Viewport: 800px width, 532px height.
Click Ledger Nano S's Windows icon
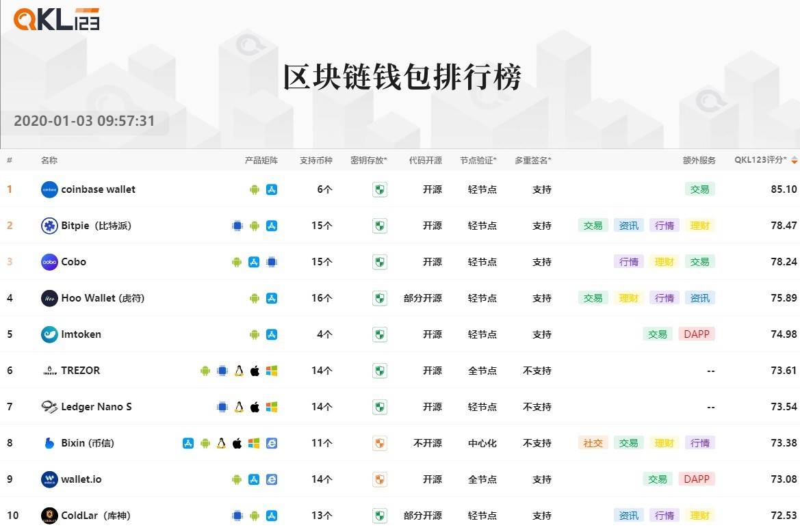(x=272, y=407)
